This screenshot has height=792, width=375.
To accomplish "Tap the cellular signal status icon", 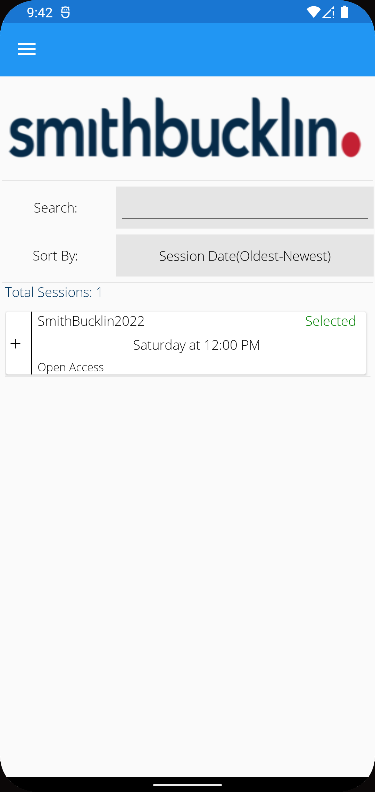I will pos(329,13).
